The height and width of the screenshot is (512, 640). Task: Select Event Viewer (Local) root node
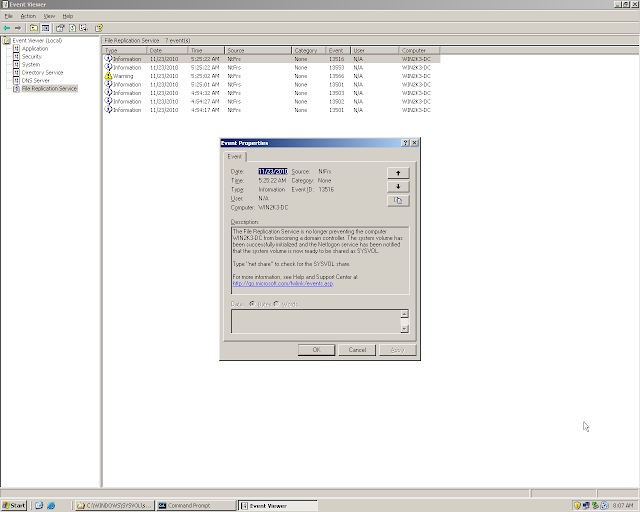pos(37,40)
